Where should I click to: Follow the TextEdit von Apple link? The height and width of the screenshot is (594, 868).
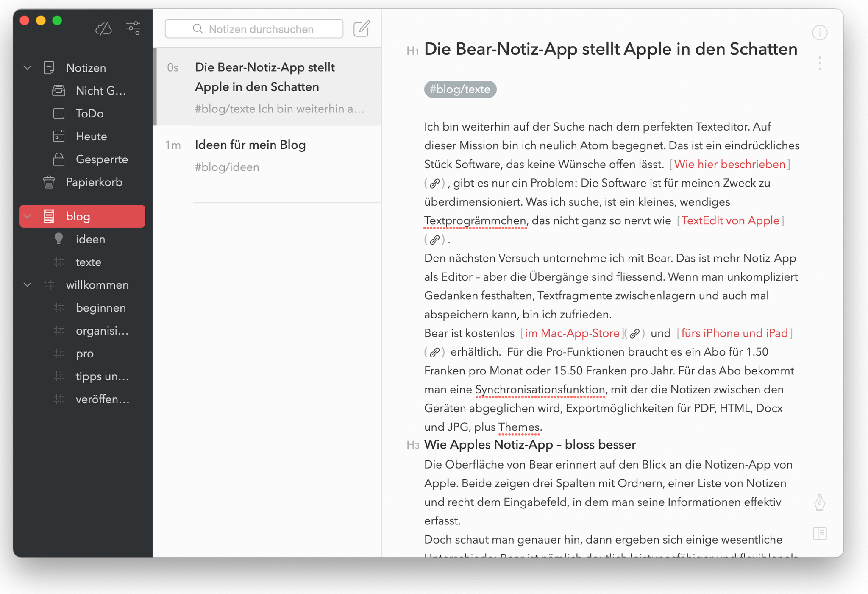pyautogui.click(x=730, y=220)
